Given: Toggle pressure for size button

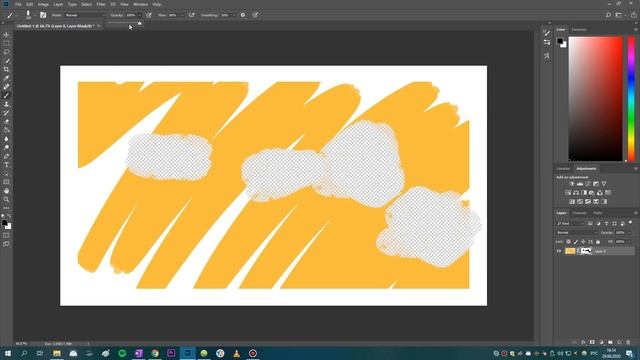Looking at the screenshot, I should [255, 15].
